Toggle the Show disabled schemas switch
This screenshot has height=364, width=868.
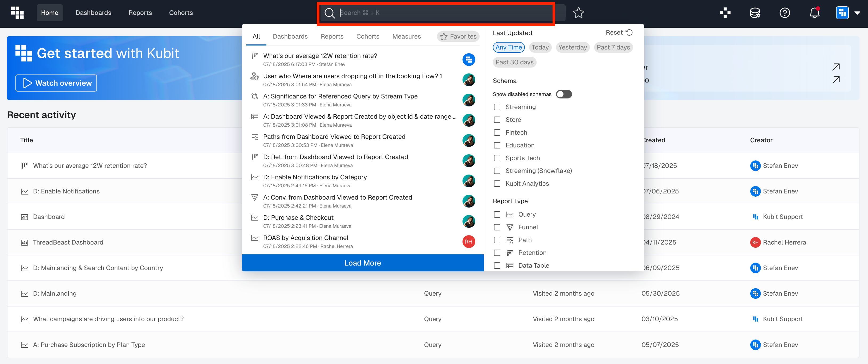tap(563, 94)
